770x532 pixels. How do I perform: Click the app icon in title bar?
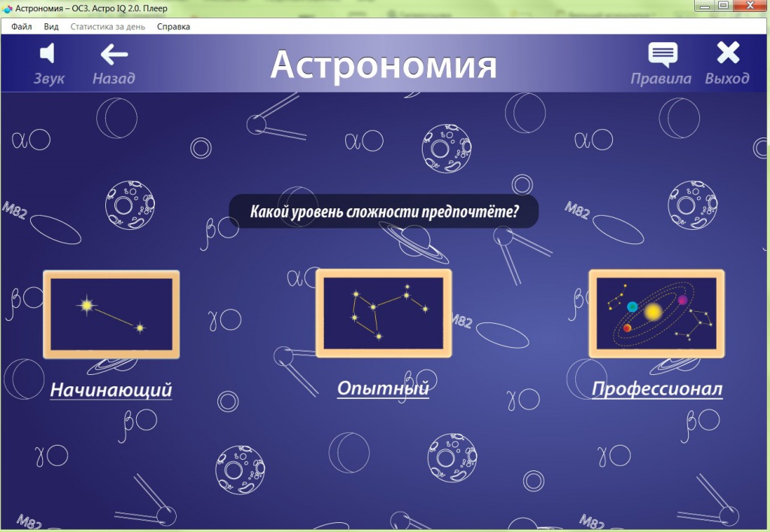coord(7,8)
